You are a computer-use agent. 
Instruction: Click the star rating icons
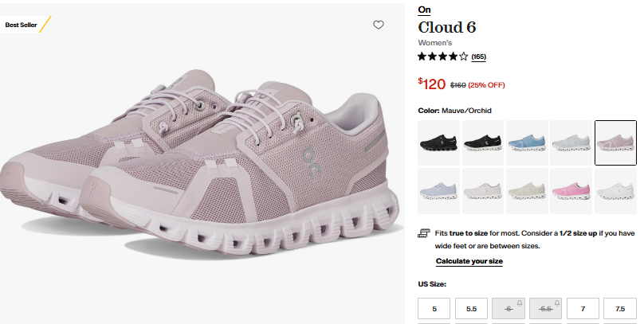[x=442, y=57]
